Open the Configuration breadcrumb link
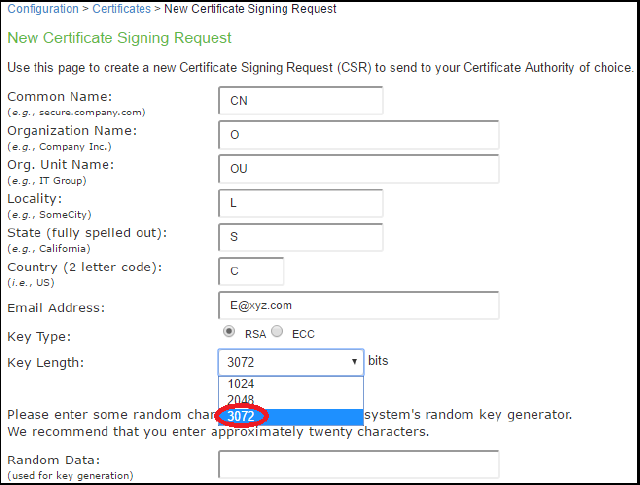This screenshot has height=485, width=640. 42,9
